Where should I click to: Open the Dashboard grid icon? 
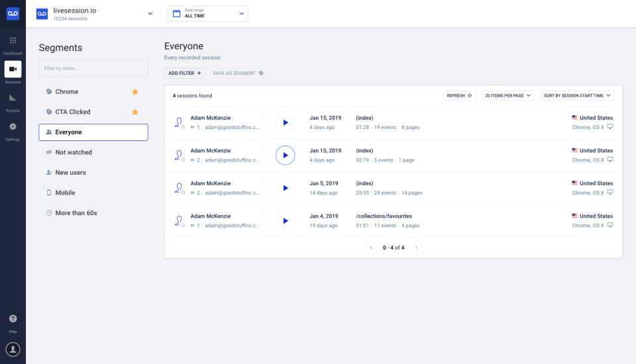(x=13, y=41)
